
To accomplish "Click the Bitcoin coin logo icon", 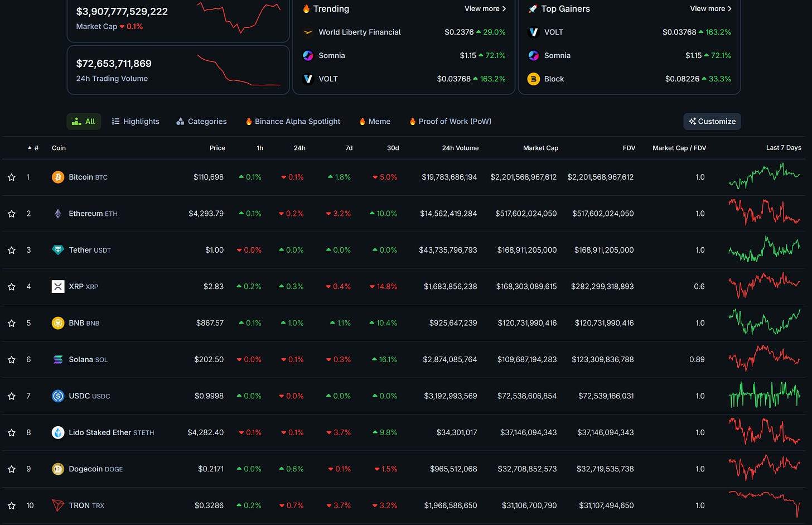I will [58, 177].
